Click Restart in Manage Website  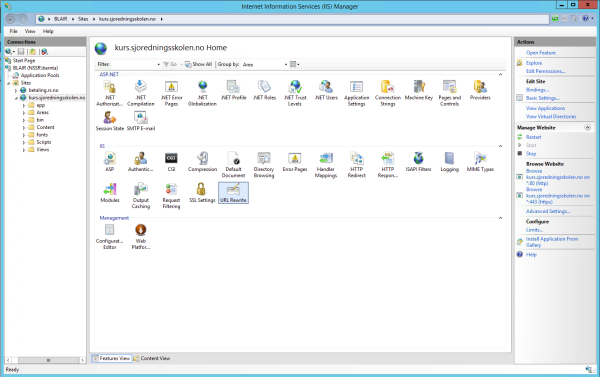coord(533,137)
